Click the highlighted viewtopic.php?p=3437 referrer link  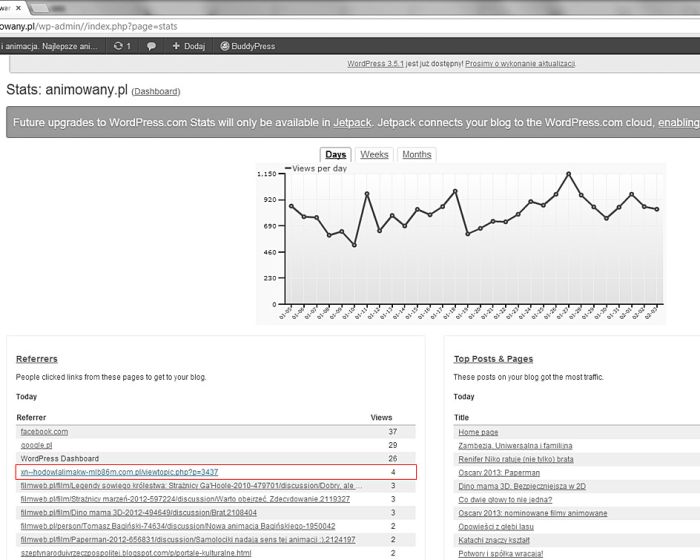(x=119, y=471)
